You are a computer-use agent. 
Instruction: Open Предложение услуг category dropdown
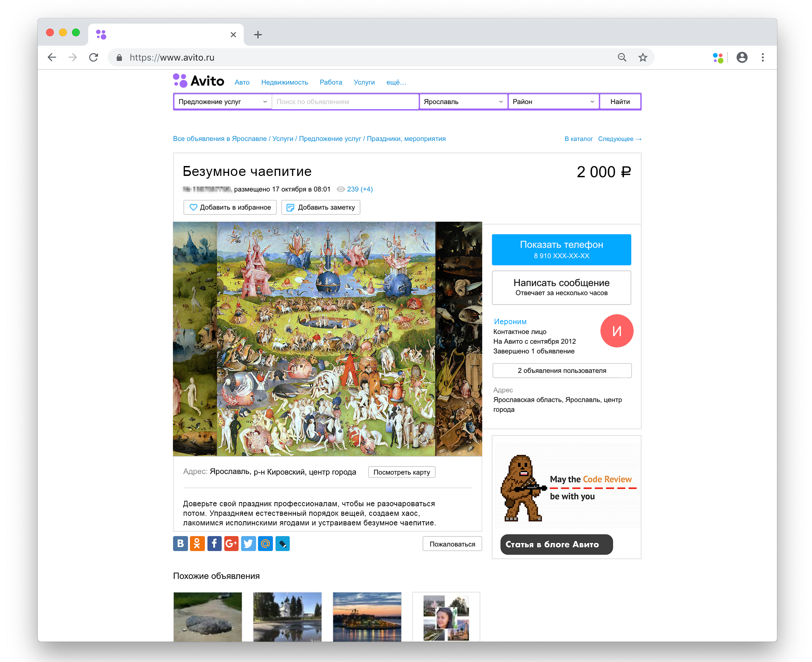click(x=222, y=102)
